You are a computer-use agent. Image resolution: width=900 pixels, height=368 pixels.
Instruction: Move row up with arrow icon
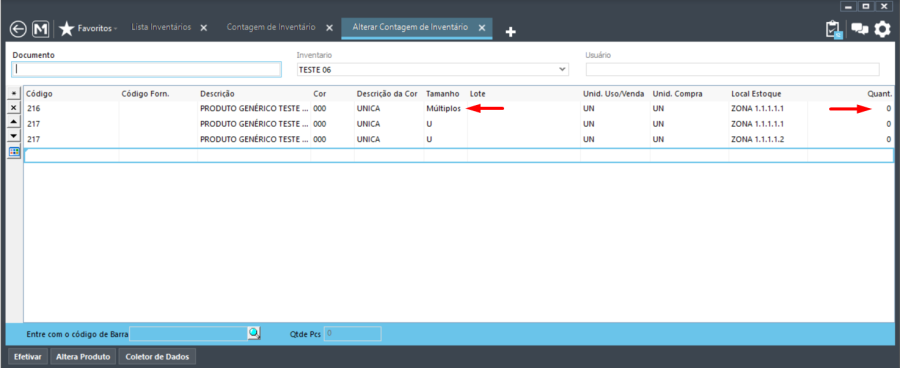pyautogui.click(x=14, y=122)
